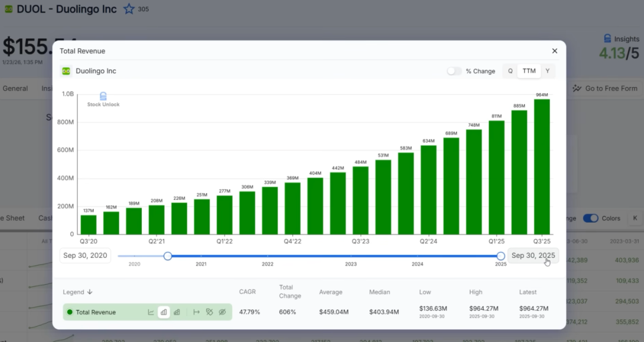Open the Sep 30, 2020 start date picker
The width and height of the screenshot is (644, 342).
click(85, 255)
